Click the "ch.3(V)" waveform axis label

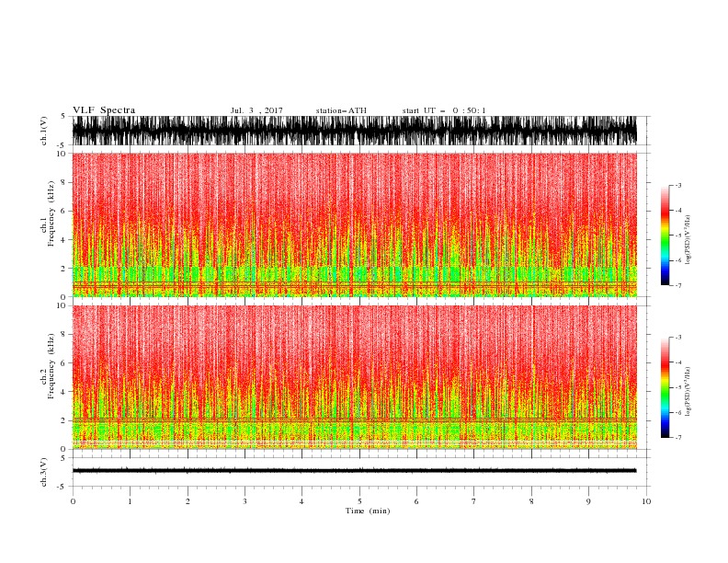click(x=44, y=472)
